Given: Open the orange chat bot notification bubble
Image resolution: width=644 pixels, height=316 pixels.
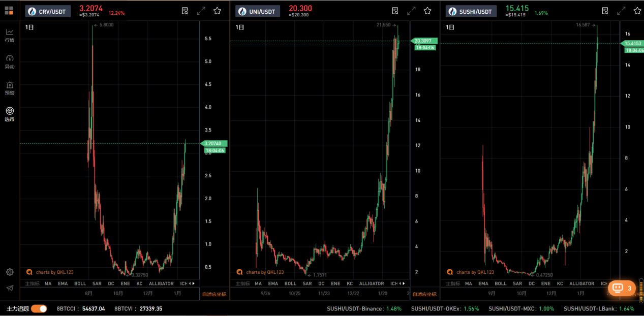Looking at the screenshot, I should [622, 288].
